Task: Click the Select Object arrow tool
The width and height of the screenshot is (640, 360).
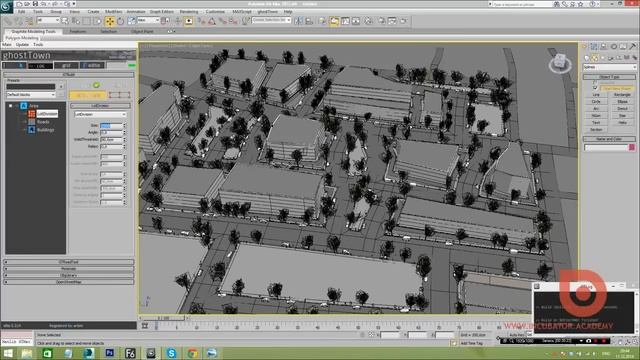Action: [x=65, y=21]
